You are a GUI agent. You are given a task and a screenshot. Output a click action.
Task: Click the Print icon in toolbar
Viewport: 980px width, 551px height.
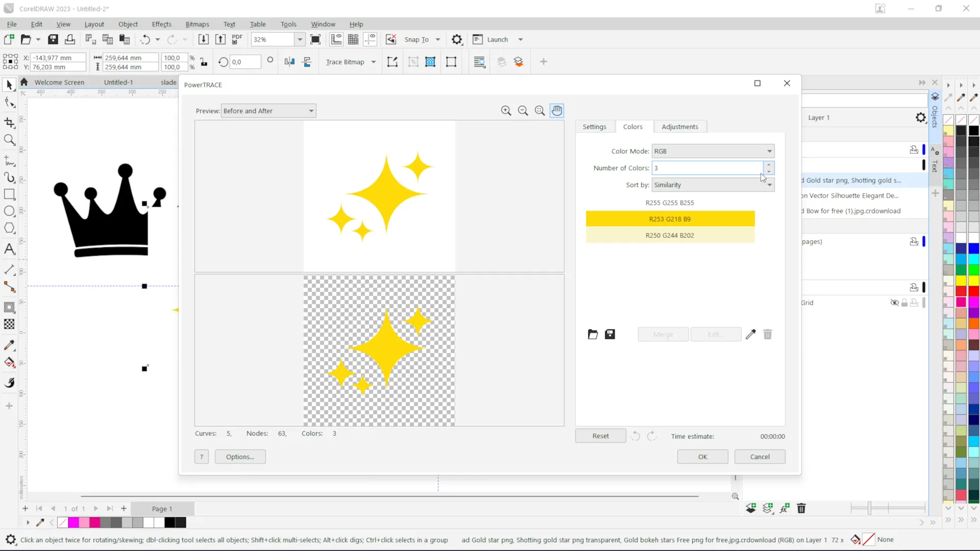[x=70, y=39]
